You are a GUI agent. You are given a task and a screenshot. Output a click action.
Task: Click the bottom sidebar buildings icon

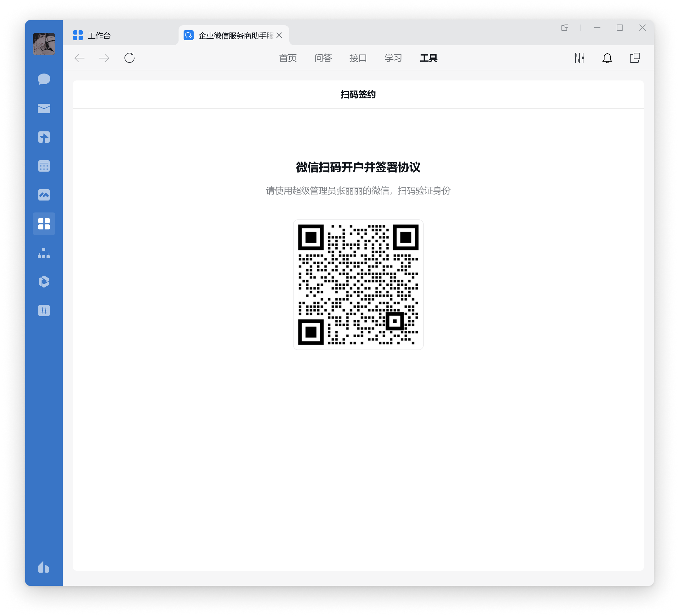tap(44, 567)
